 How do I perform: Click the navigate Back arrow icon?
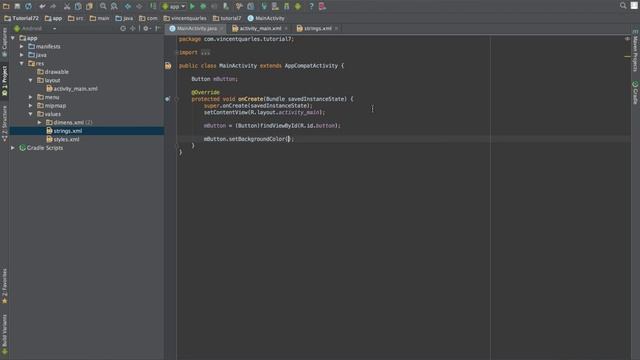click(x=128, y=6)
